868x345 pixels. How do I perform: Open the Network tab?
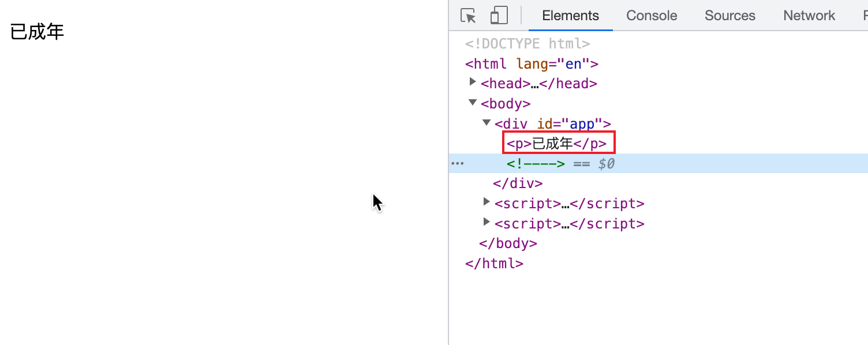[x=809, y=16]
